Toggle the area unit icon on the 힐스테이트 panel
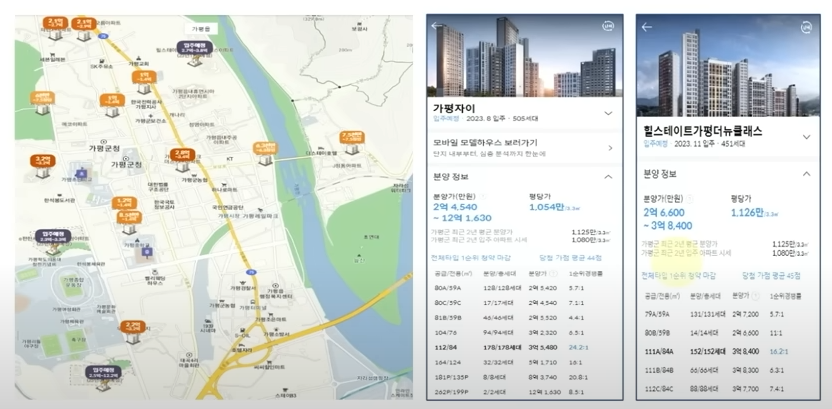Viewport: 832px width, 409px height. pyautogui.click(x=806, y=27)
